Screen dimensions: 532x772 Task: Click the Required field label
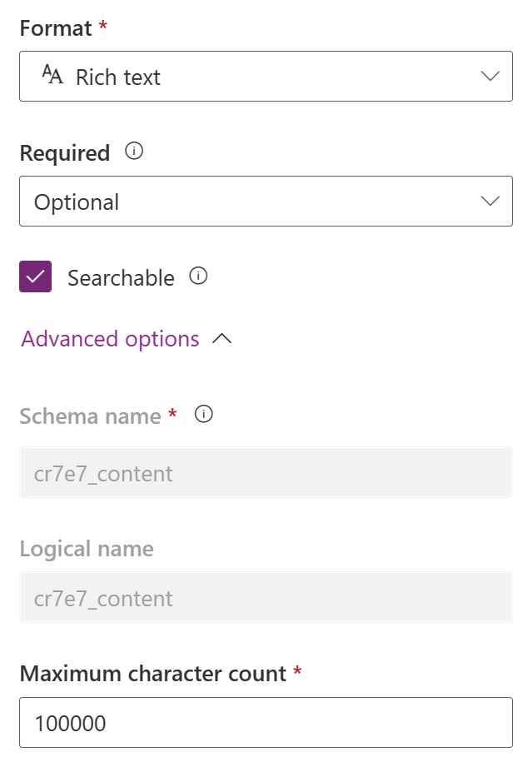tap(65, 153)
